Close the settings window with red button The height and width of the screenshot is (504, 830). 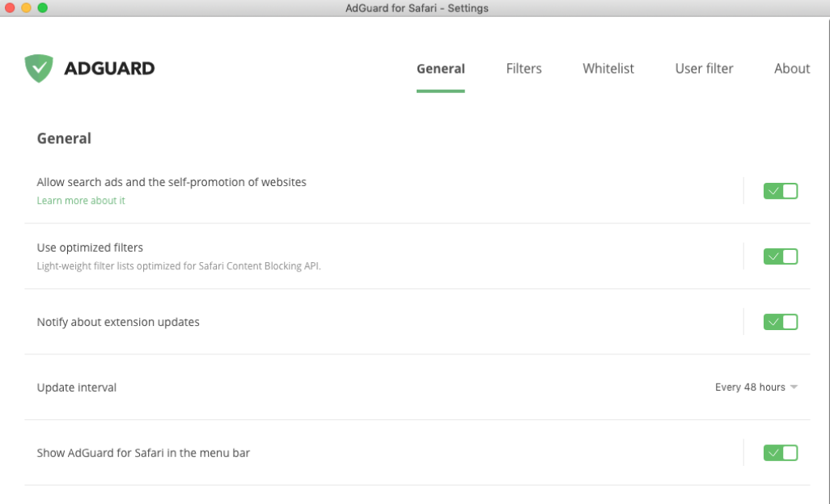10,8
